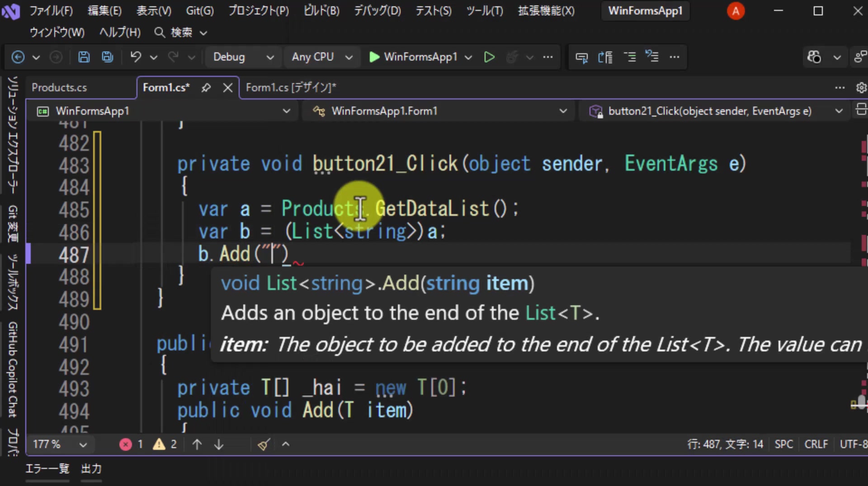The height and width of the screenshot is (486, 868).
Task: Open the デバッグ(D) menu
Action: (x=377, y=11)
